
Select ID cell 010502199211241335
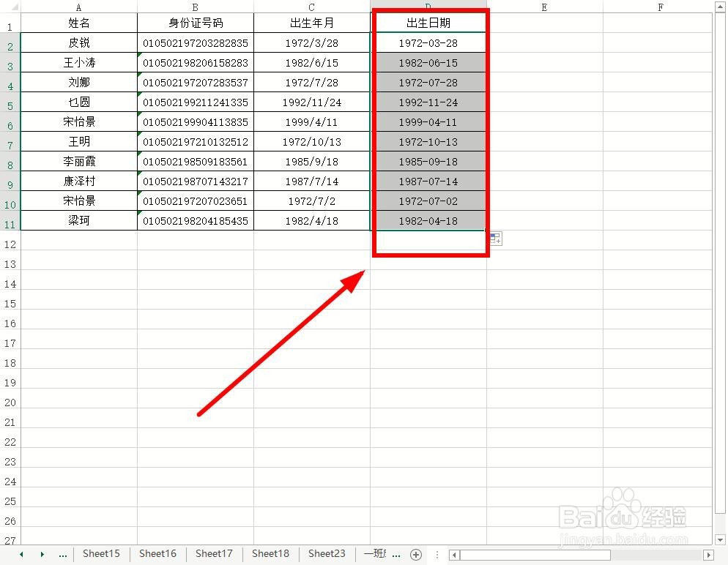click(196, 102)
